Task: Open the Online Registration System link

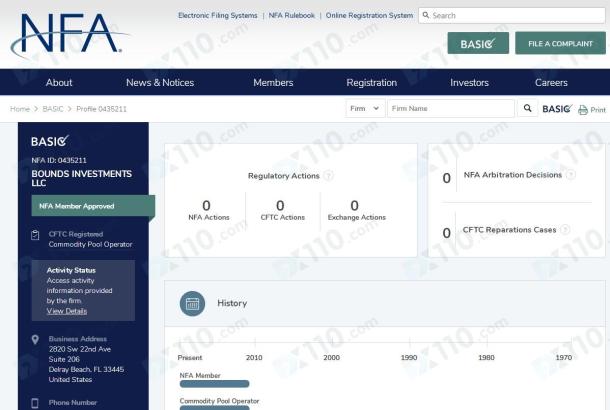Action: (x=369, y=16)
